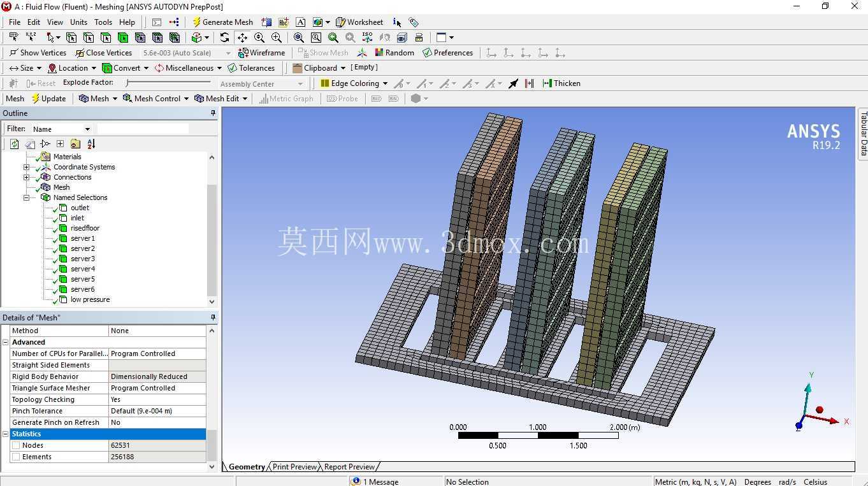Open the Filter Name combo box
The image size is (868, 486).
[x=61, y=129]
